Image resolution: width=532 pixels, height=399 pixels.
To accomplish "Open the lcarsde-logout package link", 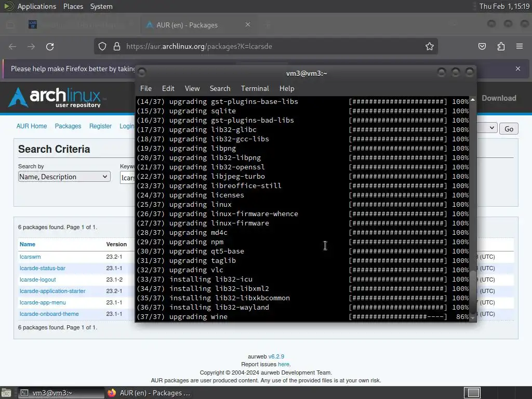I will tap(37, 280).
